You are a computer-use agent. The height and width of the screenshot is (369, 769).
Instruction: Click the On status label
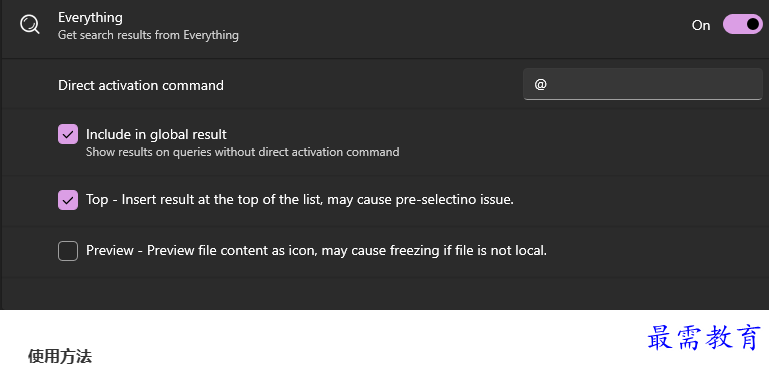click(701, 26)
